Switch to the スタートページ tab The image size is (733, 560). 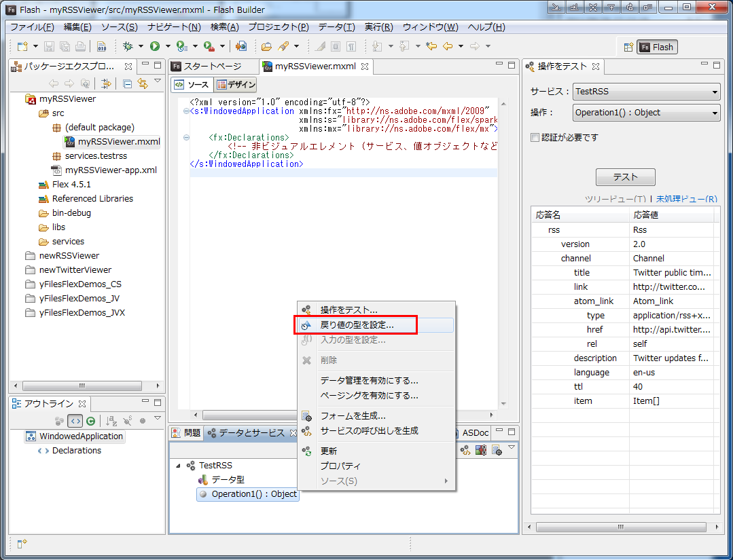(x=213, y=67)
